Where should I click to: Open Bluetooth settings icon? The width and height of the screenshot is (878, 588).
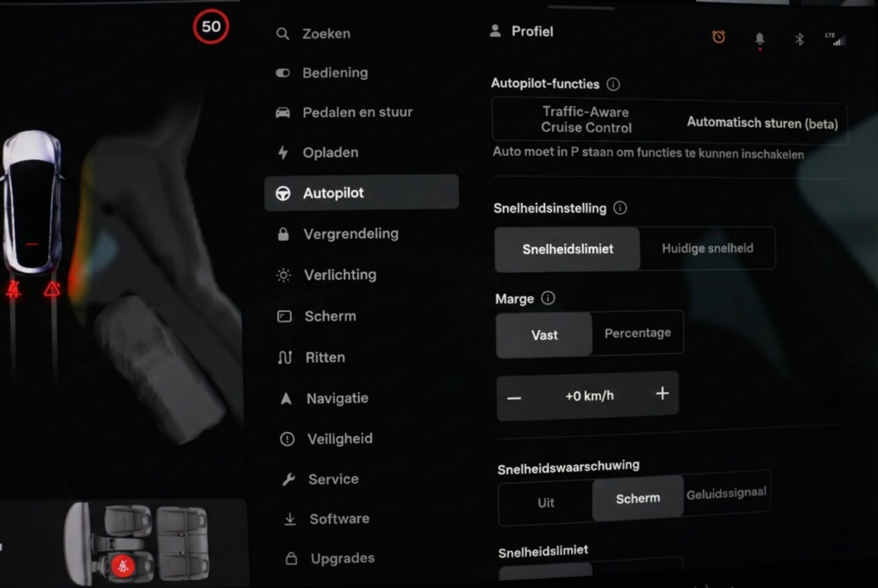pyautogui.click(x=799, y=39)
